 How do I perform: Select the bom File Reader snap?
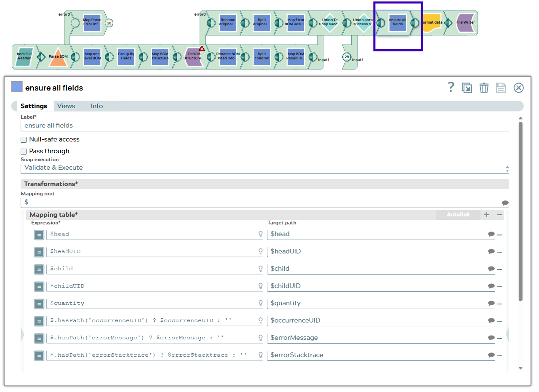(x=24, y=56)
